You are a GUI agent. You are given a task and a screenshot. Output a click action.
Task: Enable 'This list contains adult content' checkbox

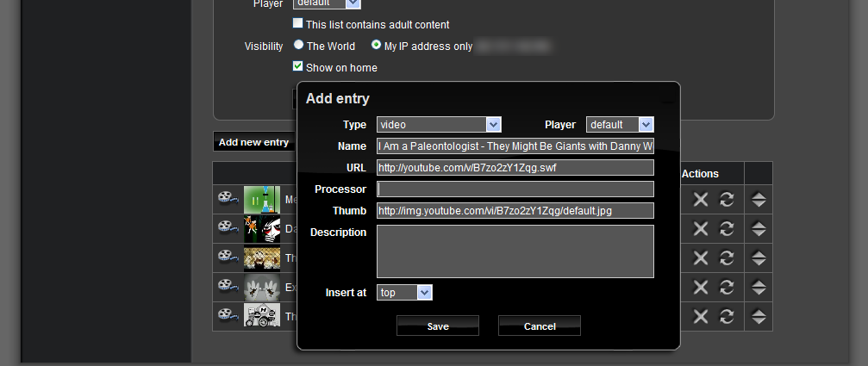click(298, 25)
